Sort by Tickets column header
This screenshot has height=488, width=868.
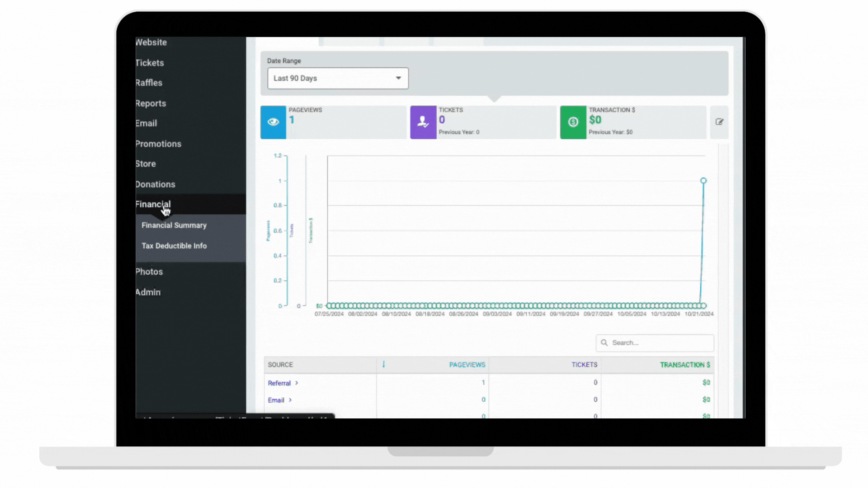click(584, 365)
